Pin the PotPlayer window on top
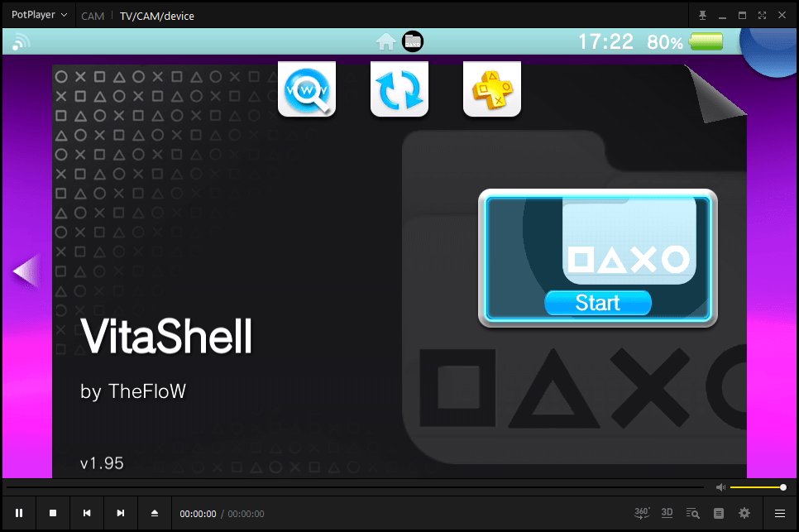799x532 pixels. (x=702, y=15)
